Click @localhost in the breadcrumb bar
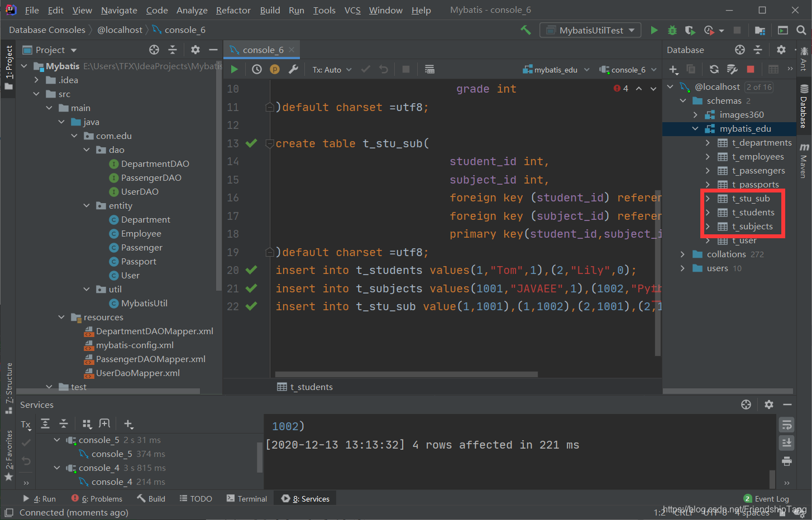Screen dimensions: 812x520 coord(120,30)
